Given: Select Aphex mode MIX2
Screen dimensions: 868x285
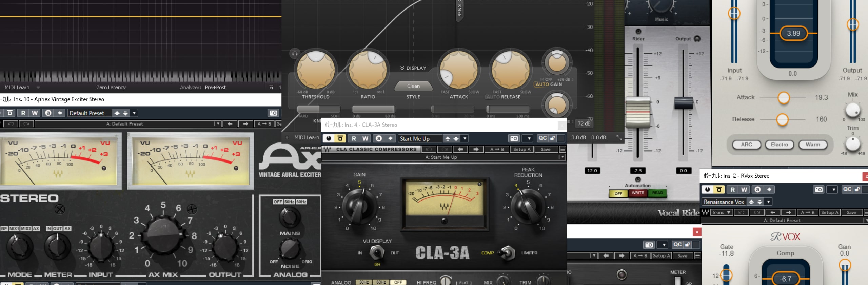Looking at the screenshot, I should click(26, 229).
